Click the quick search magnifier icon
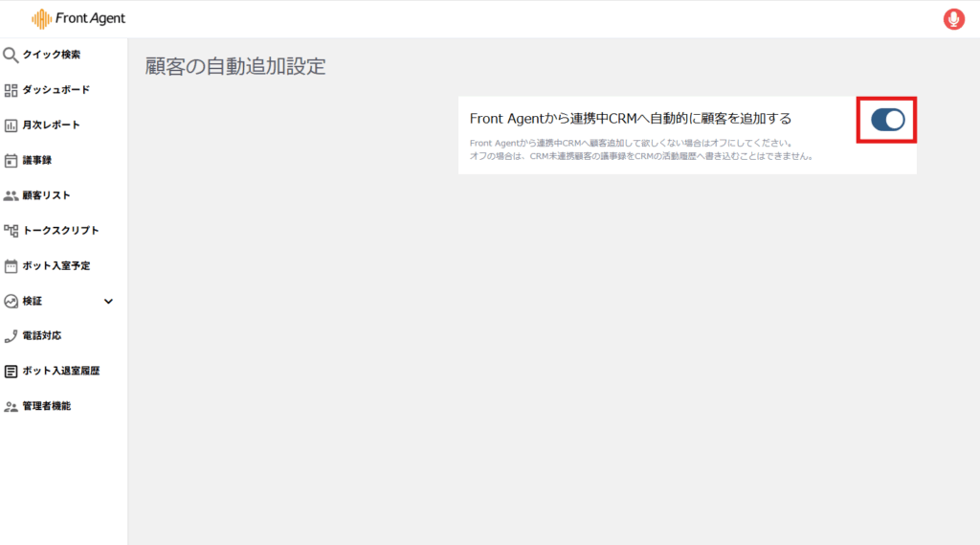 point(11,55)
